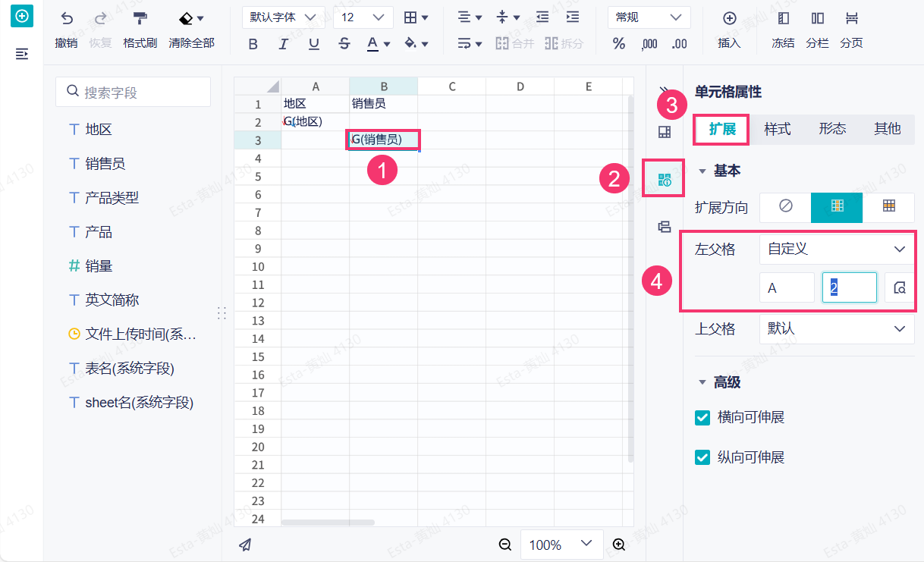The height and width of the screenshot is (562, 924).
Task: Click cell B3 containing G(销售员)
Action: click(383, 140)
